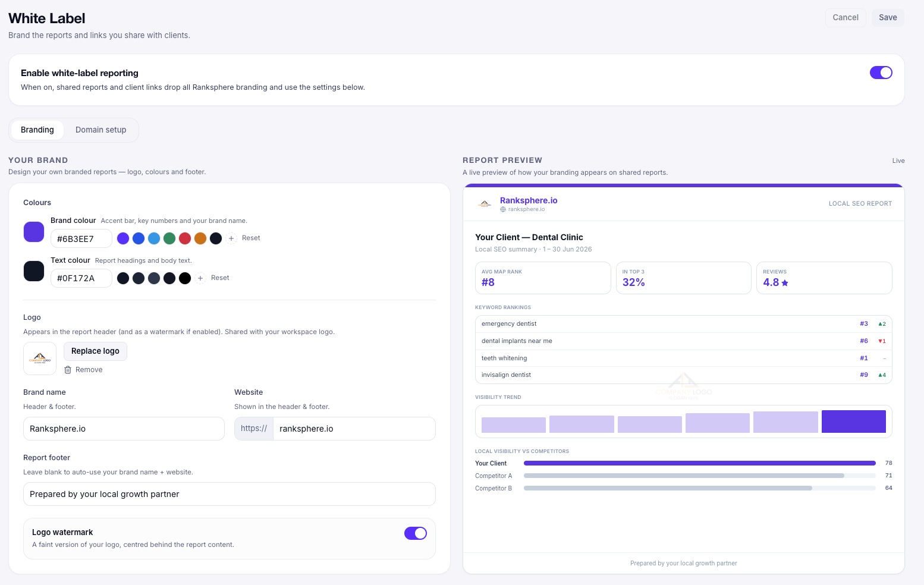Click the darkest bar in the Visibility Trend chart
This screenshot has width=924, height=585.
(854, 422)
